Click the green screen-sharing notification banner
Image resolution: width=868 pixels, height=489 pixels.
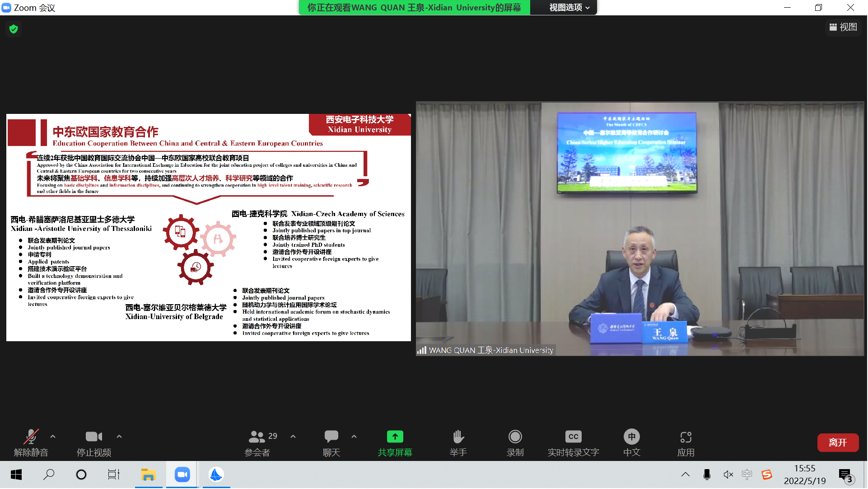click(x=414, y=7)
